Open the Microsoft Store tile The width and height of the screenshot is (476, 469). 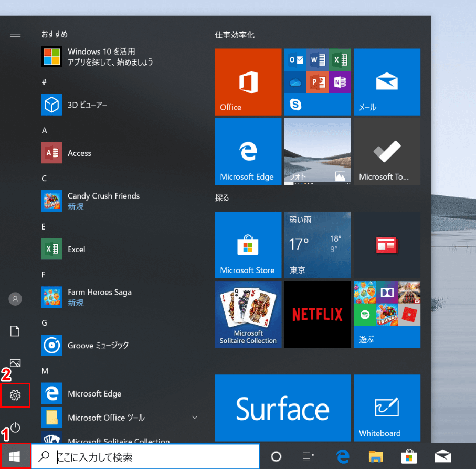tap(248, 245)
